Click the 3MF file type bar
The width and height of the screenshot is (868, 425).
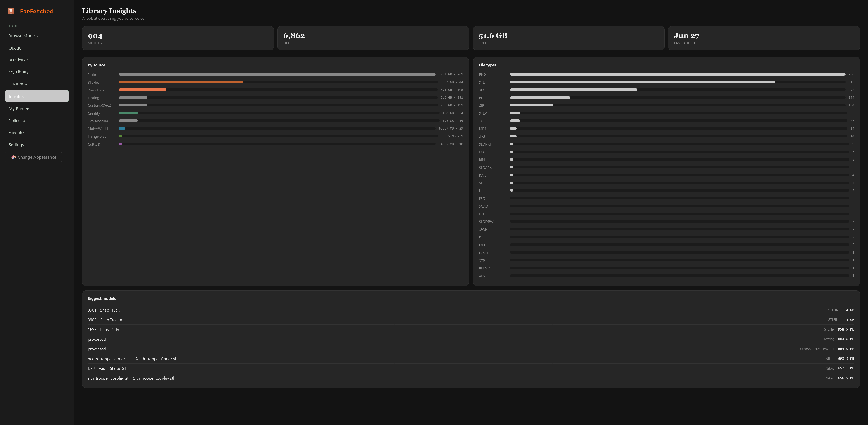pyautogui.click(x=573, y=90)
